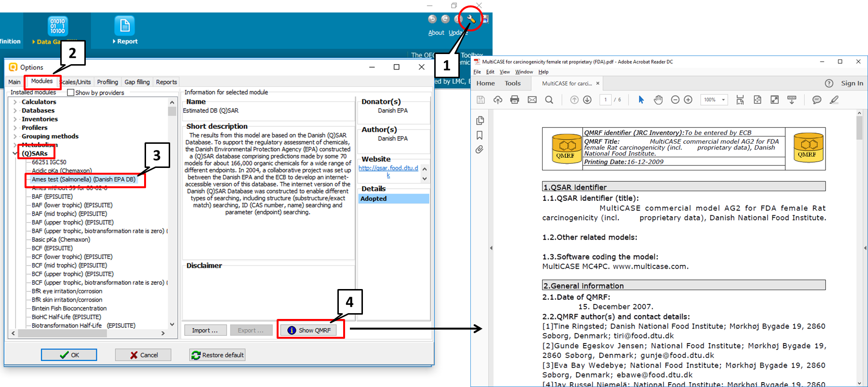The height and width of the screenshot is (387, 868).
Task: Click the read mode toolbar icon
Action: pyautogui.click(x=792, y=99)
